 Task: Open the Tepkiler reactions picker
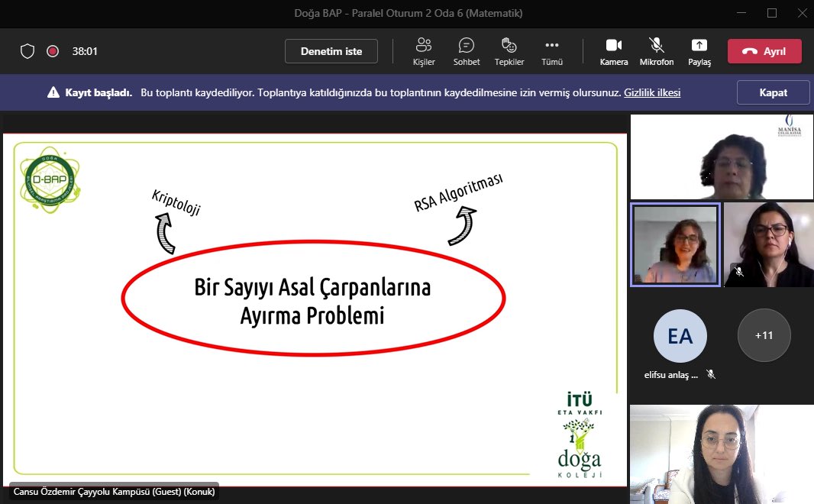[509, 50]
